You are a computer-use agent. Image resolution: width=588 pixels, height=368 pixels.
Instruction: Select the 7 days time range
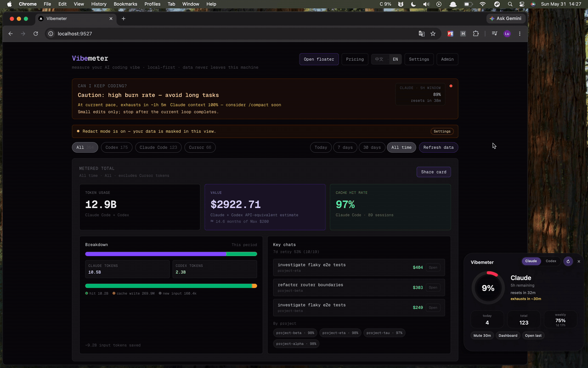(x=345, y=147)
